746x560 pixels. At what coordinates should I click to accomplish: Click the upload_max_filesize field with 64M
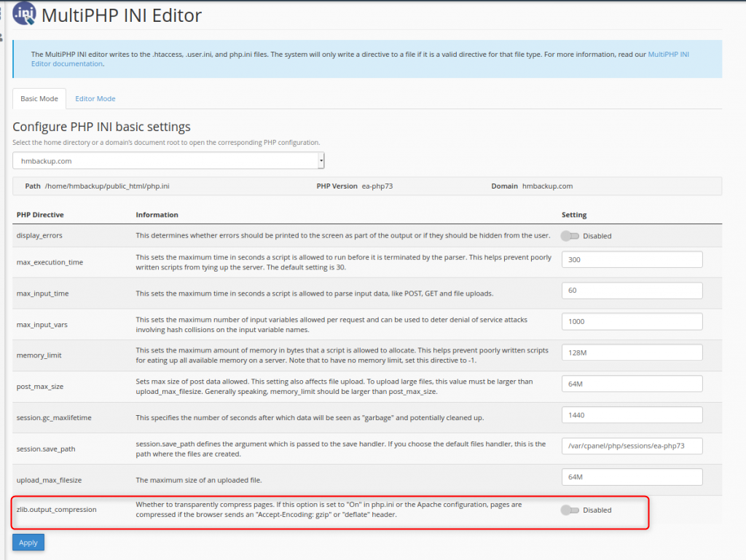click(x=632, y=477)
